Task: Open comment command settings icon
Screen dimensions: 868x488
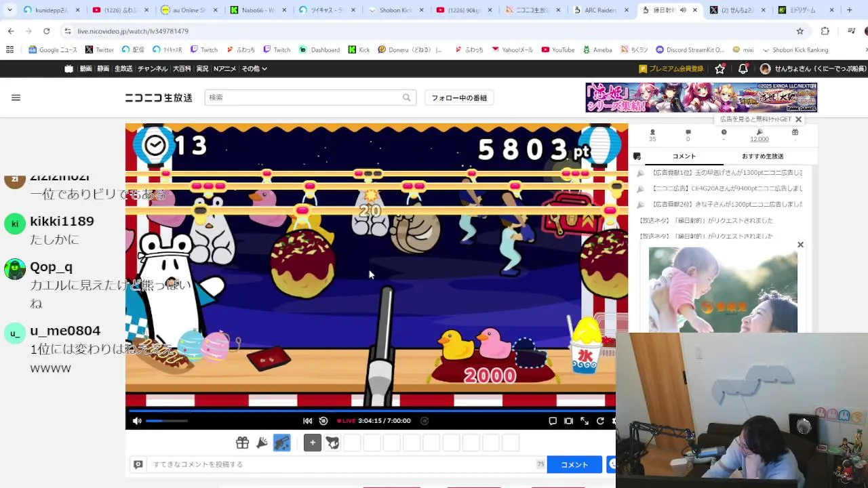Action: pos(138,464)
